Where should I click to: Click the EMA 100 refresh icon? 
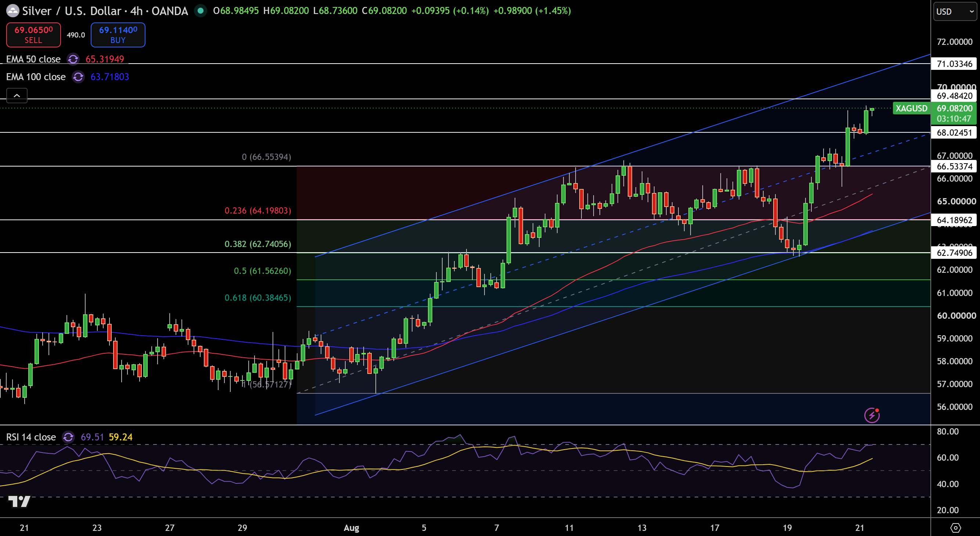point(78,77)
